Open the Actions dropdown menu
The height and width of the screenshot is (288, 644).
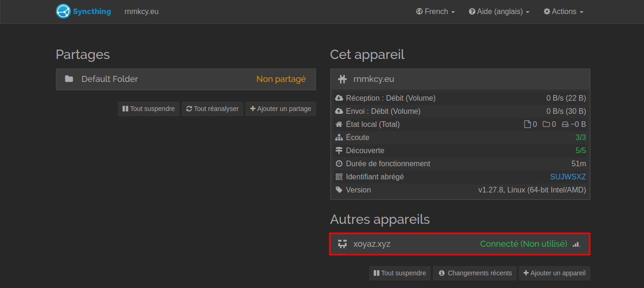point(563,12)
